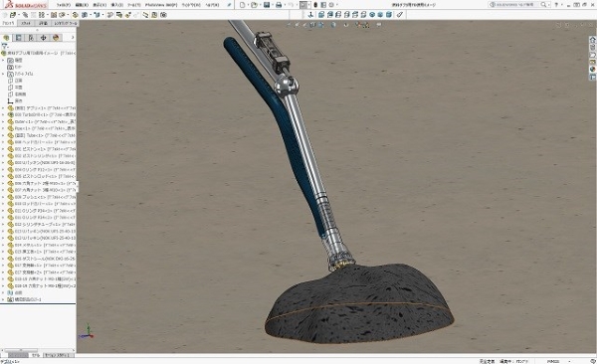The image size is (597, 364).
Task: Click the Save icon in top toolbar
Action: [x=267, y=5]
